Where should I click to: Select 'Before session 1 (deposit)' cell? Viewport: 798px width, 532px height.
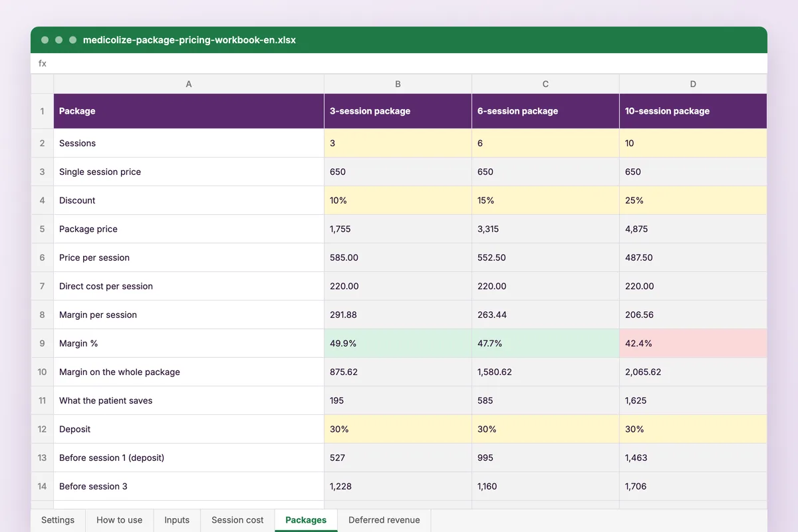[x=189, y=458]
